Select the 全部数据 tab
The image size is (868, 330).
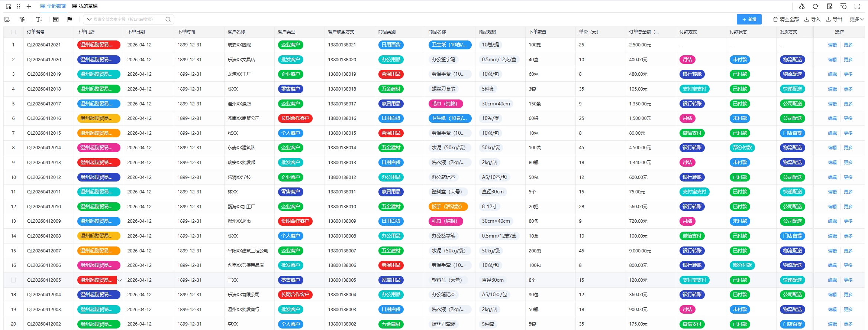pos(53,6)
